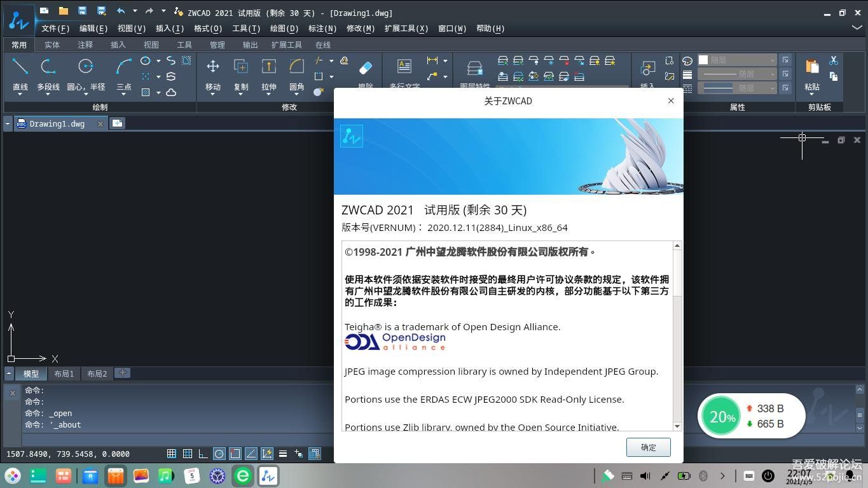This screenshot has width=868, height=488.
Task: Click the scissors cut icon in 剪贴板
Action: click(x=833, y=60)
